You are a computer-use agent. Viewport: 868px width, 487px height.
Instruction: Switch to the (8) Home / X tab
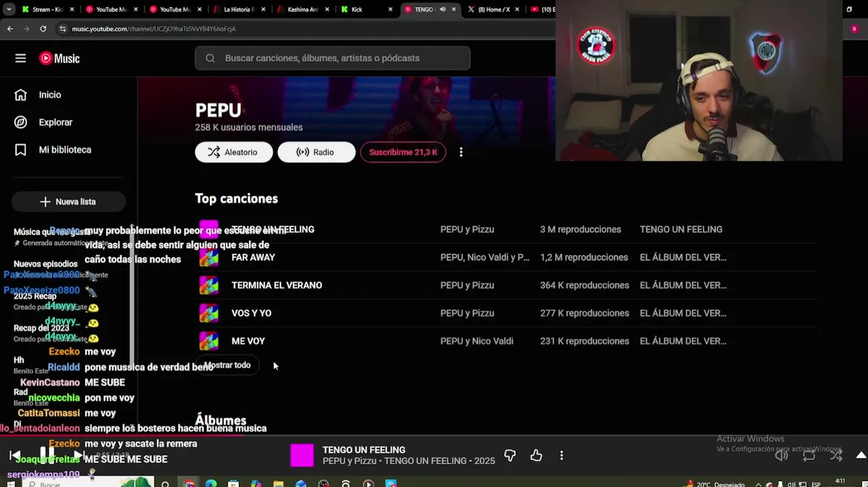tap(494, 9)
